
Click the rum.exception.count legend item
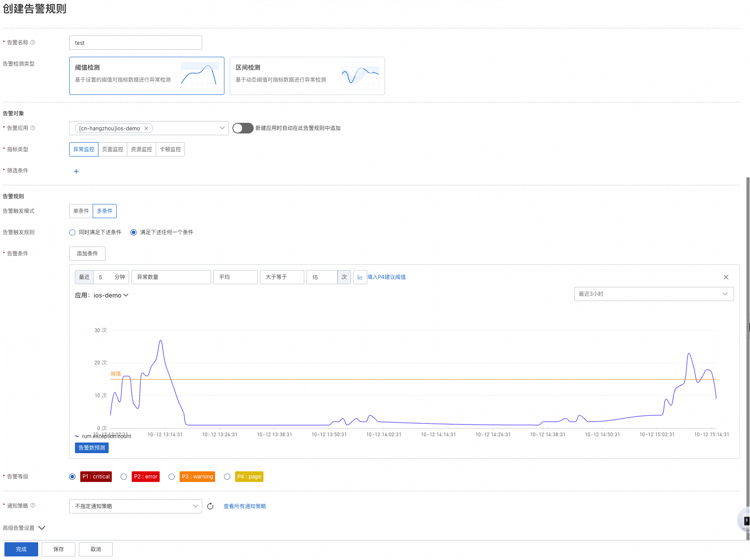click(103, 436)
